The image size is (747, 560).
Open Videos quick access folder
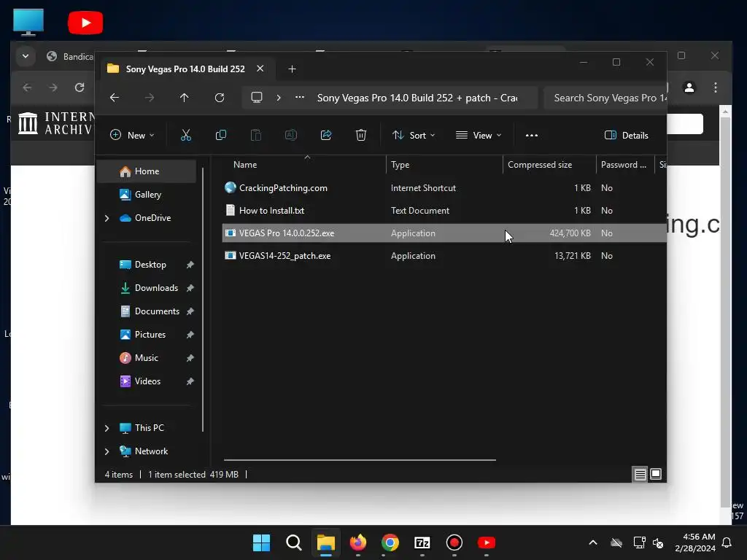pyautogui.click(x=147, y=381)
